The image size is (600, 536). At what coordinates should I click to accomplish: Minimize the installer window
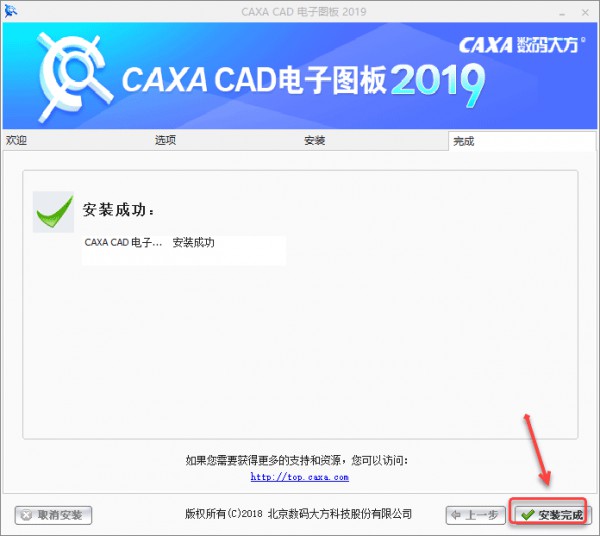[x=562, y=13]
